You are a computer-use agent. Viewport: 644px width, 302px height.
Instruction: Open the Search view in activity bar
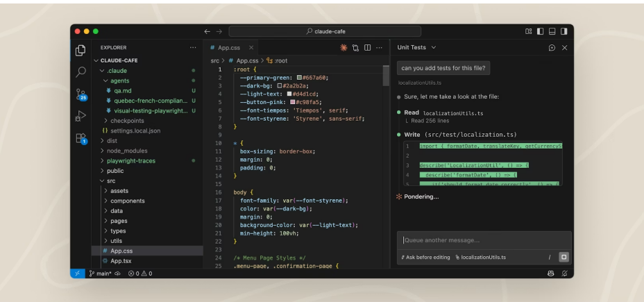[80, 72]
